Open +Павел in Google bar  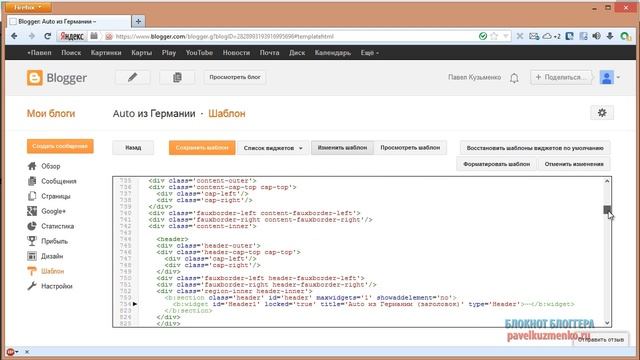[x=39, y=53]
